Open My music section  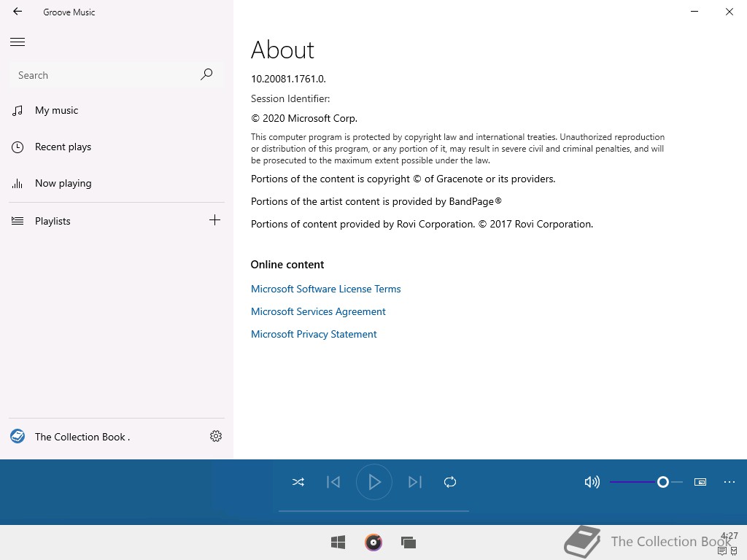click(117, 111)
